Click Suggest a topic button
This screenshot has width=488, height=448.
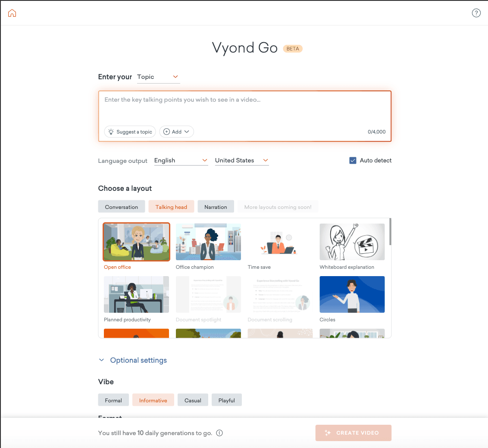point(130,132)
